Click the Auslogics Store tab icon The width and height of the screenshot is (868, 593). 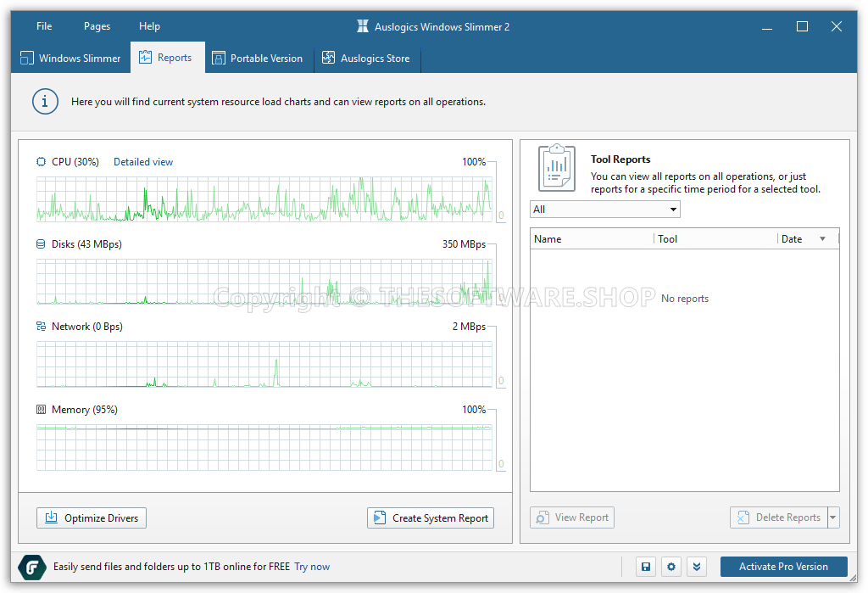328,57
